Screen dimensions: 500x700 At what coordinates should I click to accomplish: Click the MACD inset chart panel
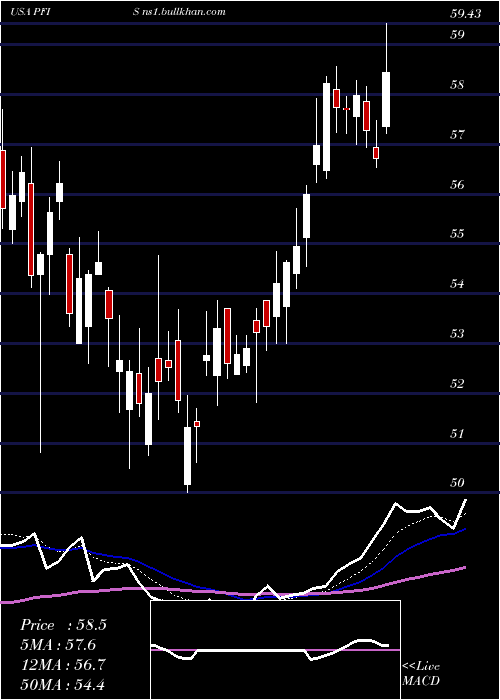click(x=275, y=650)
